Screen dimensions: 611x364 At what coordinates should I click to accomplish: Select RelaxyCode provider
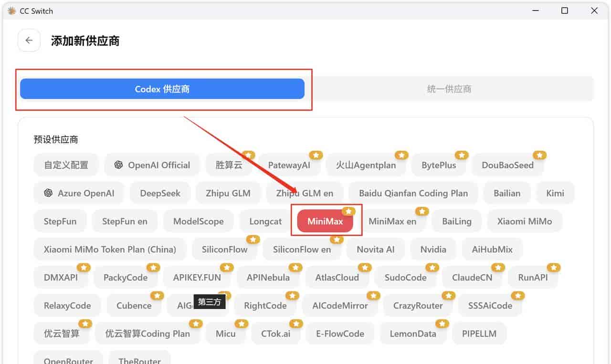click(67, 305)
